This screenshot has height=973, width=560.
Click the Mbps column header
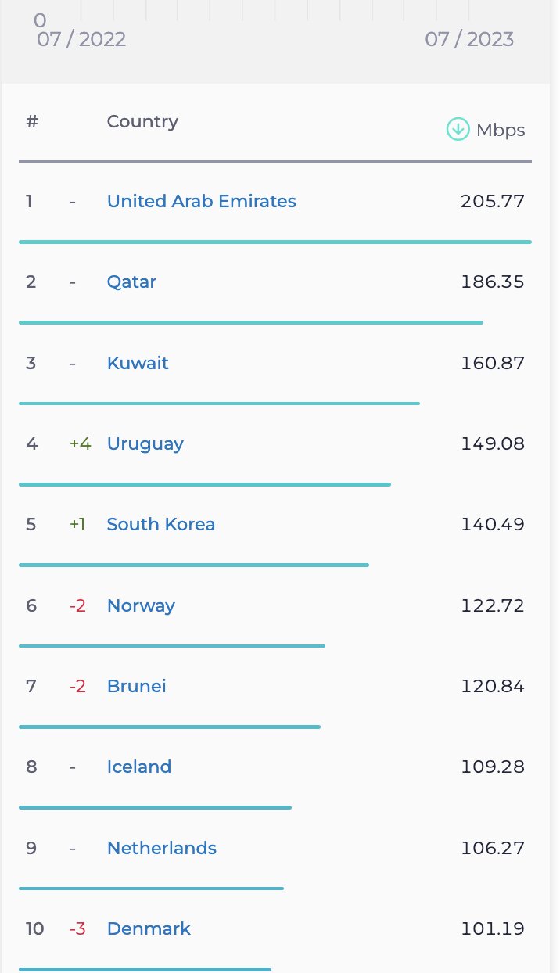pyautogui.click(x=501, y=131)
